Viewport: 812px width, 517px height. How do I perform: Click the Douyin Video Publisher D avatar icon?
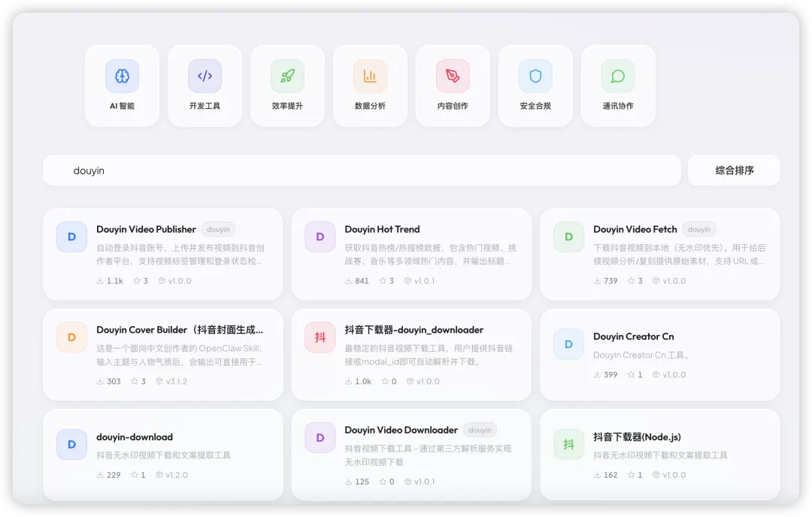click(x=72, y=237)
